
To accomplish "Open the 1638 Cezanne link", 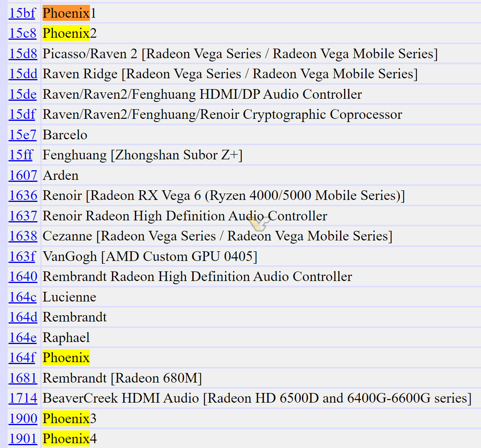I will 23,236.
